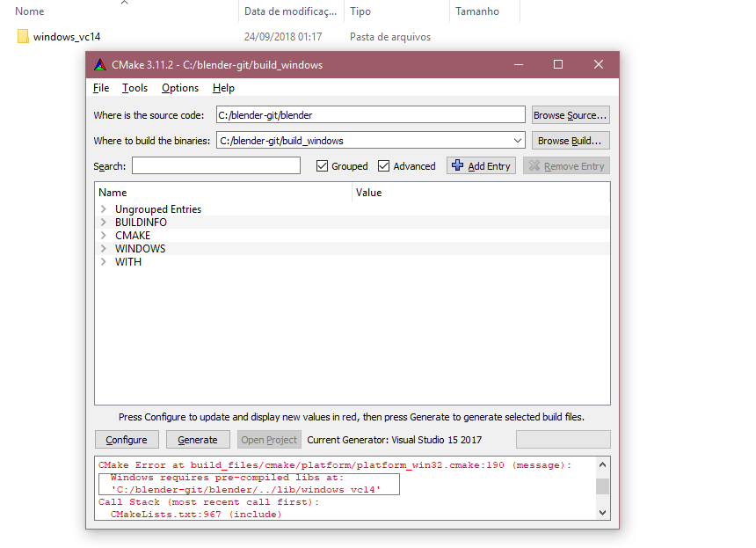Screen dimensions: 756x548
Task: Click the source code path field
Action: pos(370,115)
